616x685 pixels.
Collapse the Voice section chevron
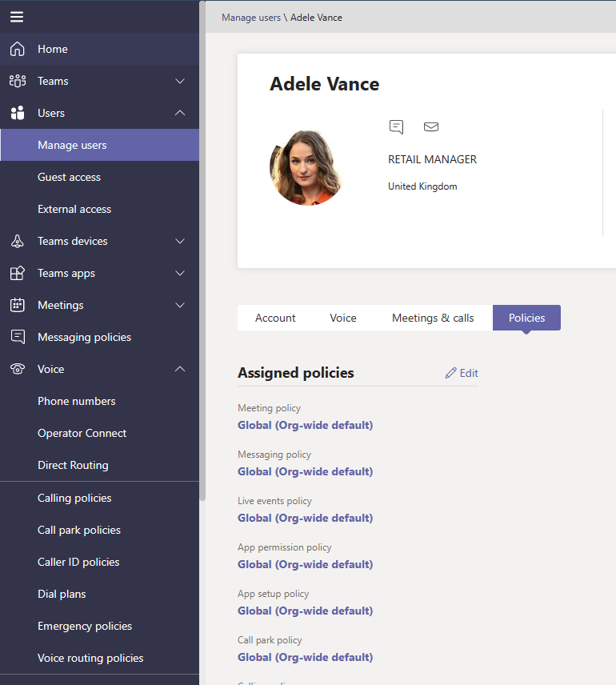(x=180, y=369)
